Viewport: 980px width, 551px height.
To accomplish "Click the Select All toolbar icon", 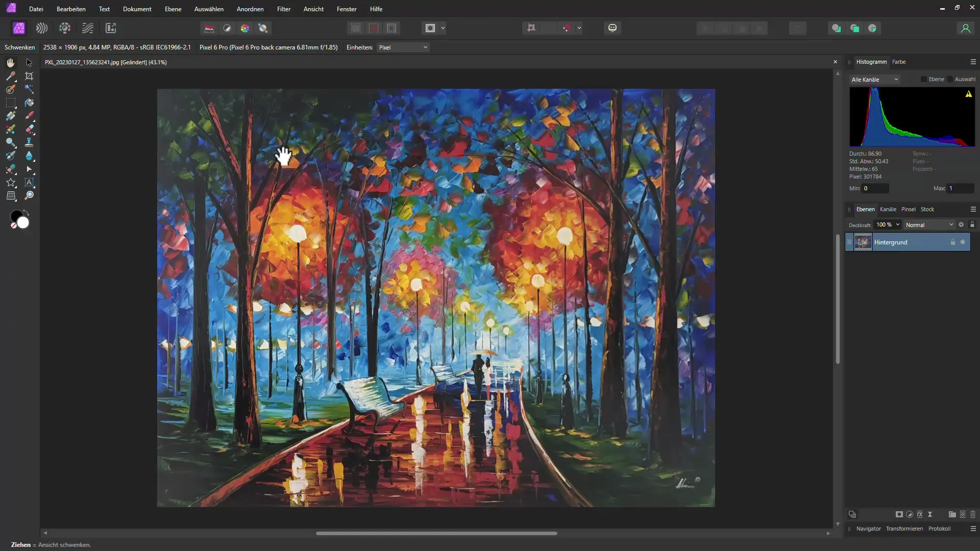I will (x=356, y=28).
